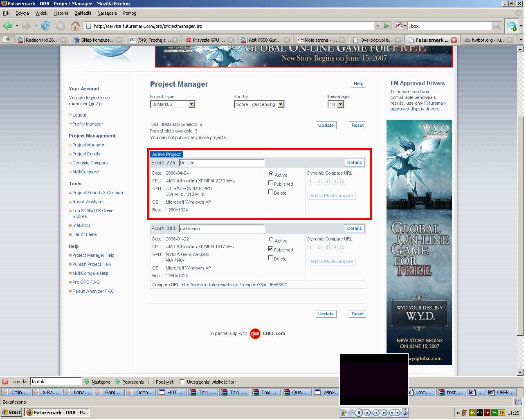Click the page scrollbar up arrow
The height and width of the screenshot is (420, 526).
[x=520, y=49]
